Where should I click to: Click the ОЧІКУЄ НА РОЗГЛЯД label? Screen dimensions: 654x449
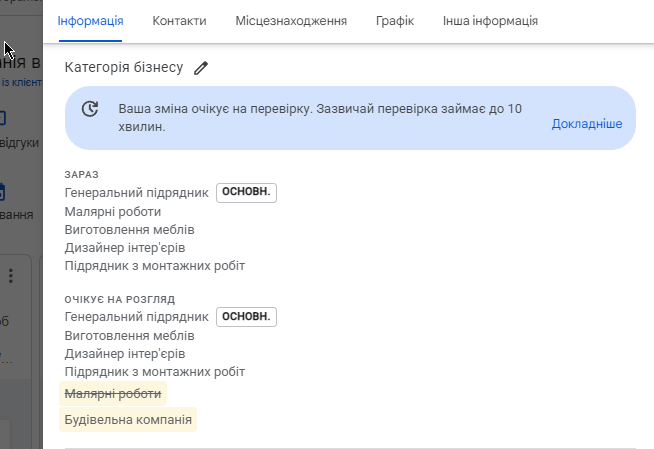coord(120,299)
